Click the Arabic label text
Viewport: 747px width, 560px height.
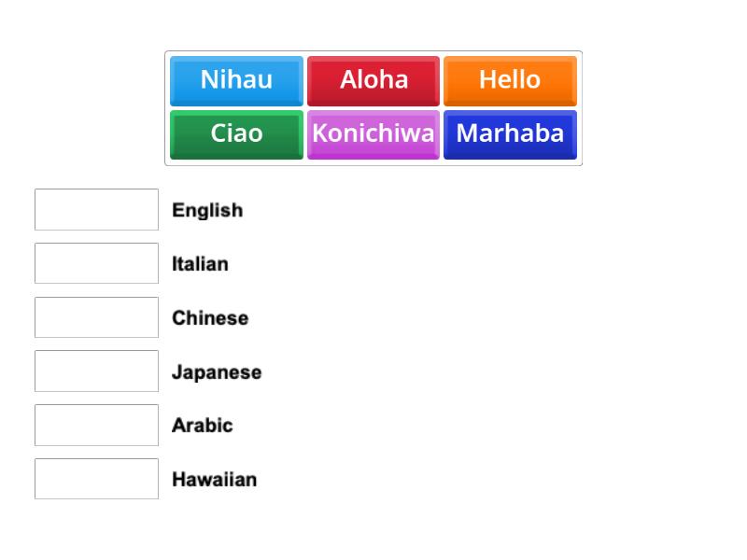click(202, 426)
